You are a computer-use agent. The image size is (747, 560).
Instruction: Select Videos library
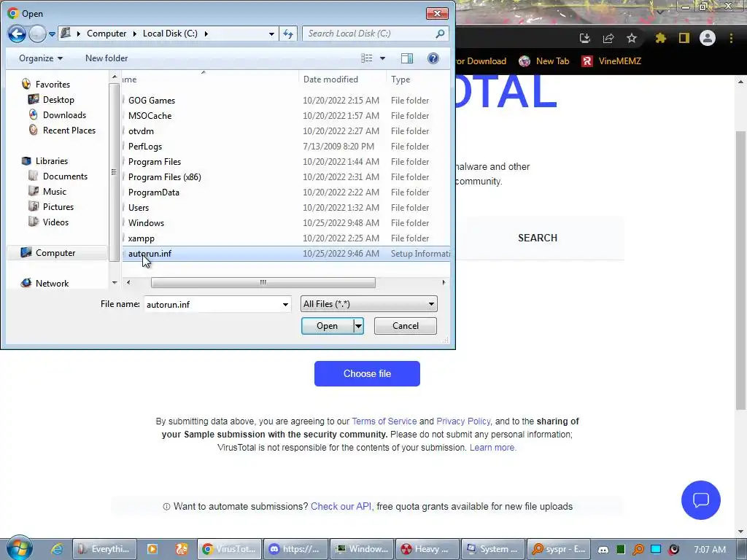(55, 222)
